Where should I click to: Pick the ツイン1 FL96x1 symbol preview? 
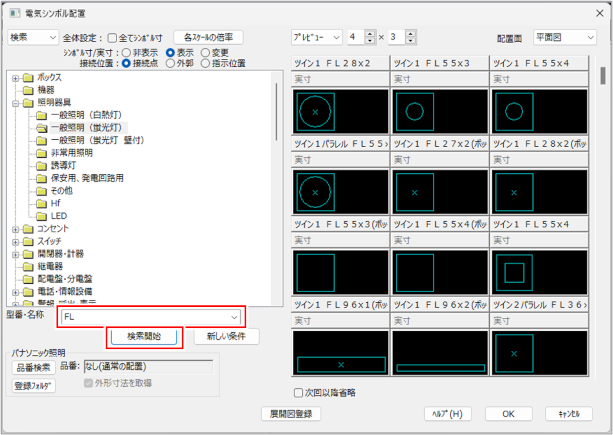pos(340,352)
